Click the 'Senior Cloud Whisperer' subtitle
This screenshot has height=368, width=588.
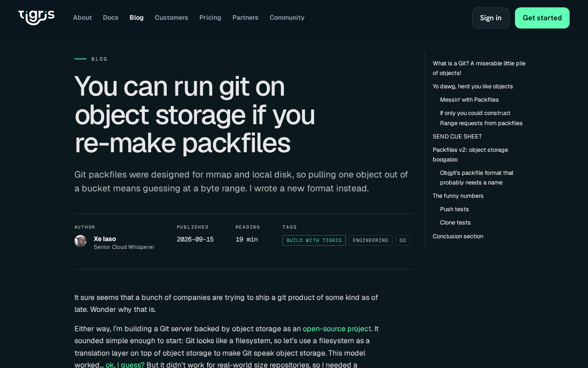124,247
